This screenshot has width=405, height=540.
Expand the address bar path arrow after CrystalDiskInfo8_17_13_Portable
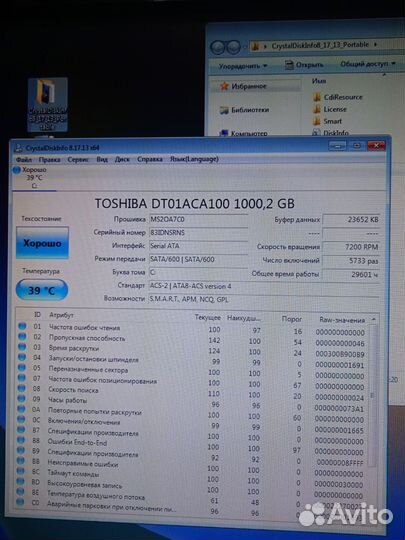[375, 44]
